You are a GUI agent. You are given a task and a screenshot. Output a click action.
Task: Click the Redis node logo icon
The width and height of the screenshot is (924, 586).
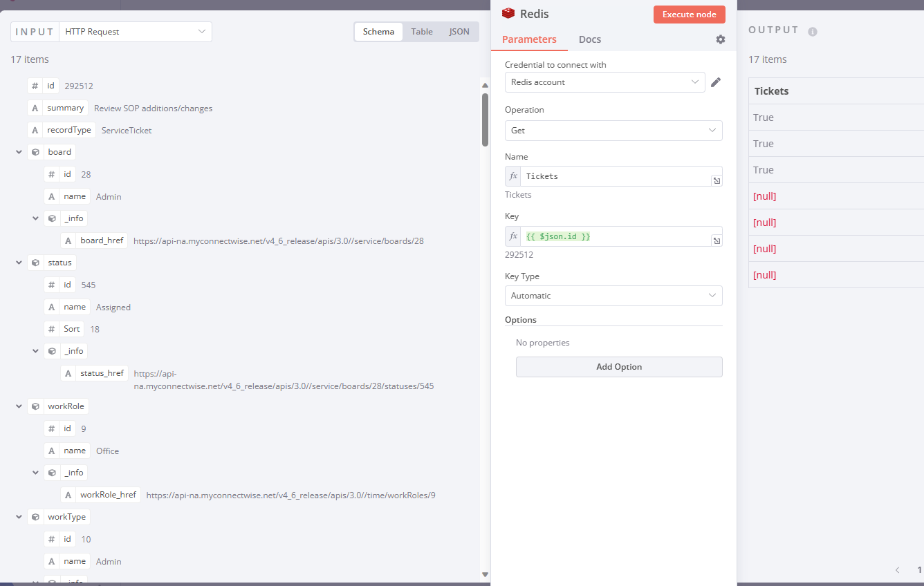[x=508, y=14]
